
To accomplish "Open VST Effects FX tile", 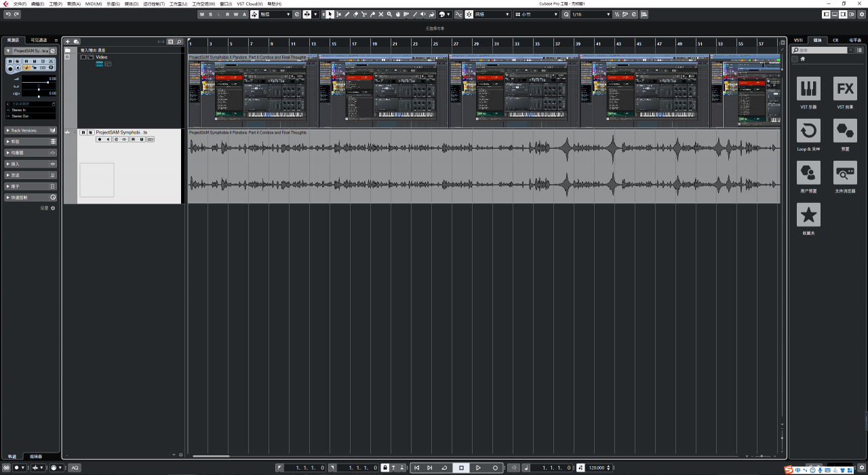I will 845,88.
